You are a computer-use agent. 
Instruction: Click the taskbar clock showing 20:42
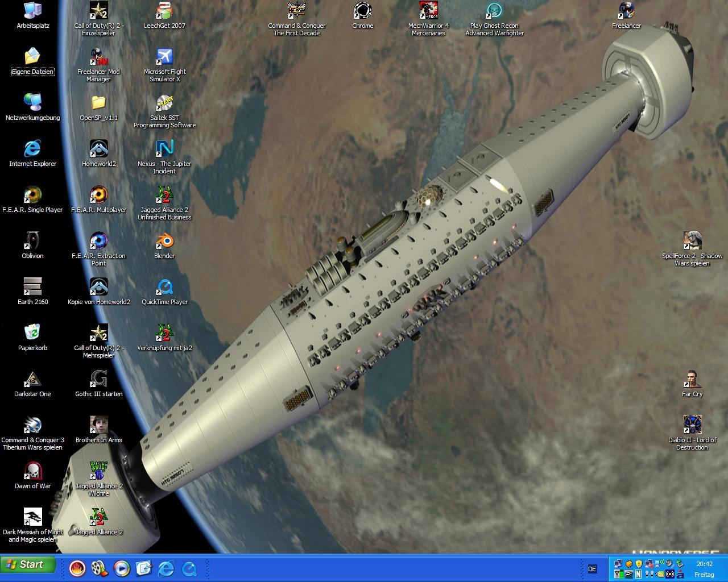click(704, 564)
